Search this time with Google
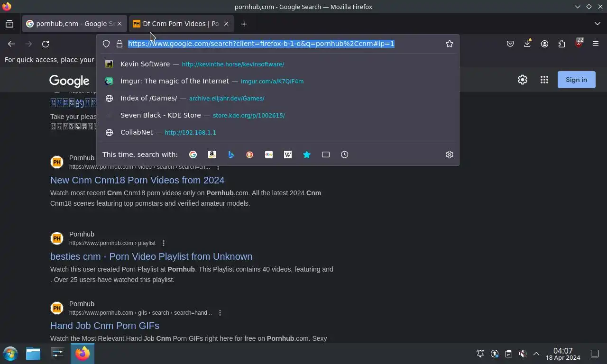The image size is (607, 364). pos(193,155)
